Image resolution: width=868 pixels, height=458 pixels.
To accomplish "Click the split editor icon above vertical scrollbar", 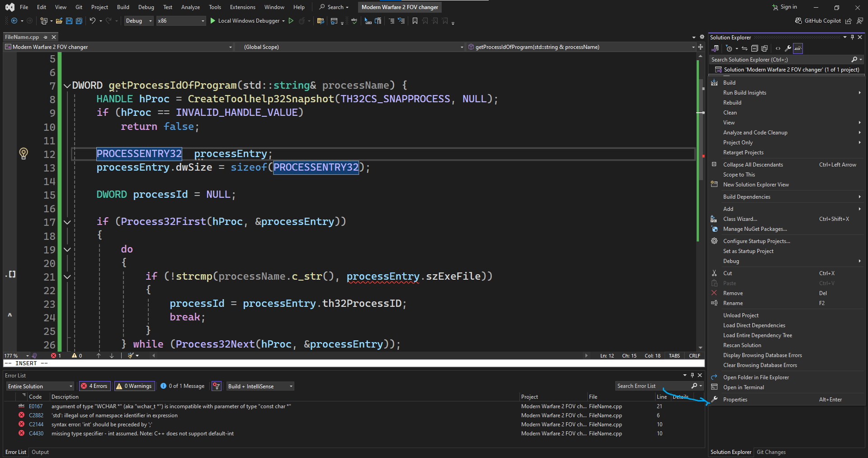I will pos(700,47).
